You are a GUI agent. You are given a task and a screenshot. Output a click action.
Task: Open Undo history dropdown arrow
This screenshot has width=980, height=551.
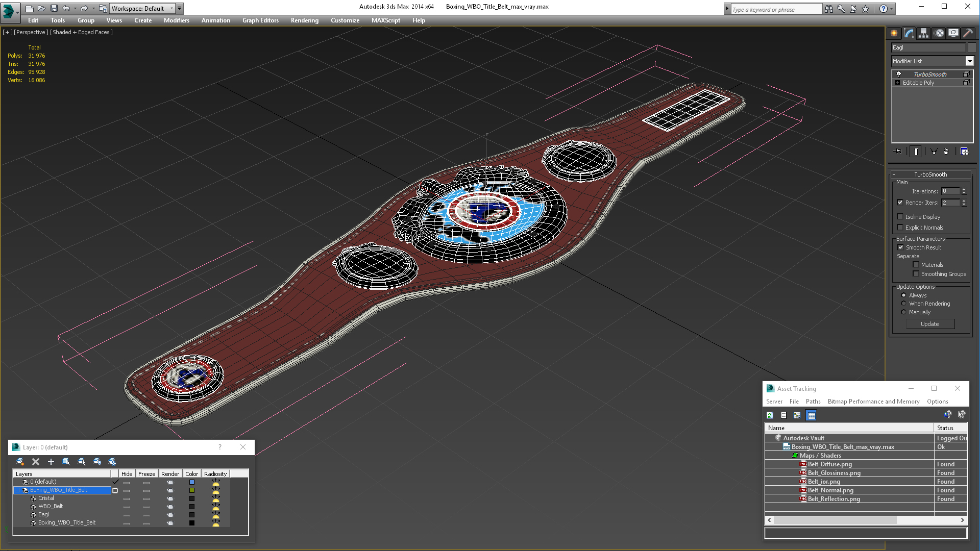75,9
